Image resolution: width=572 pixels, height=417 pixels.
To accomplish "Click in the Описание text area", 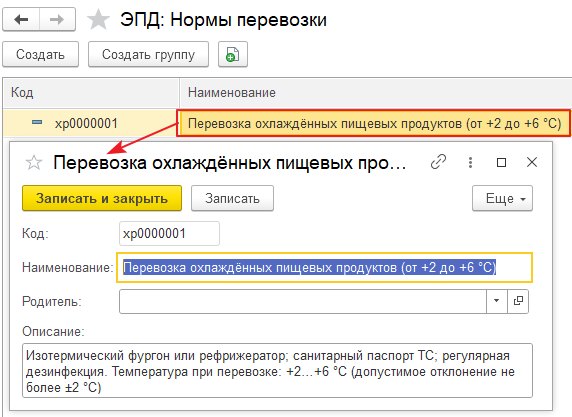I will [277, 370].
